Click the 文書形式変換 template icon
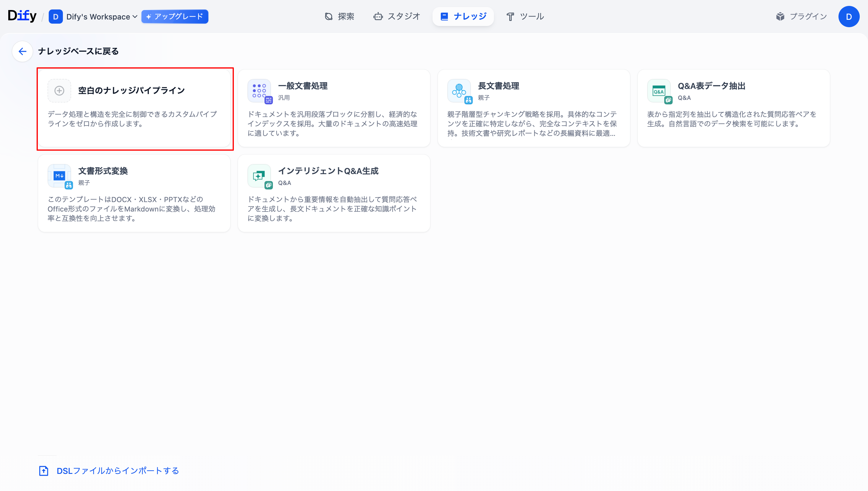The width and height of the screenshot is (868, 491). point(59,176)
